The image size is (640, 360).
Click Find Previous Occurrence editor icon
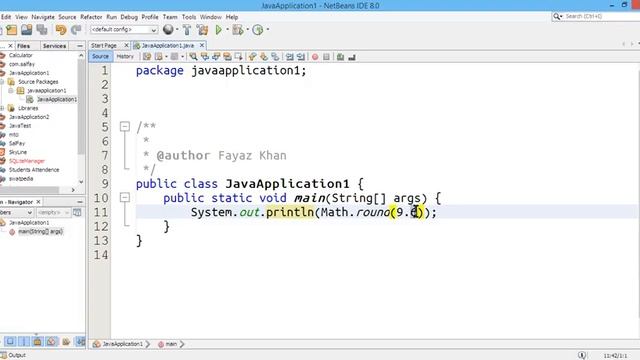point(204,57)
